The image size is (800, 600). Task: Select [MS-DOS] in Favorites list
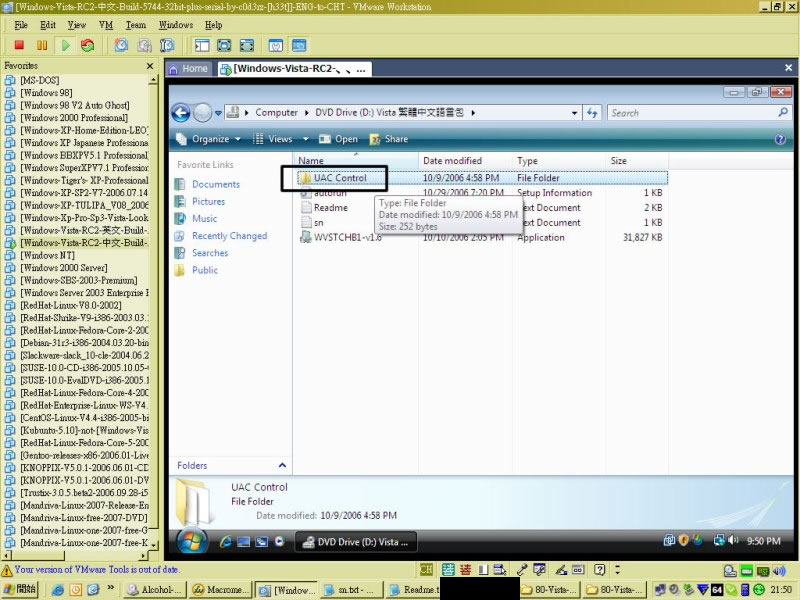(x=40, y=80)
